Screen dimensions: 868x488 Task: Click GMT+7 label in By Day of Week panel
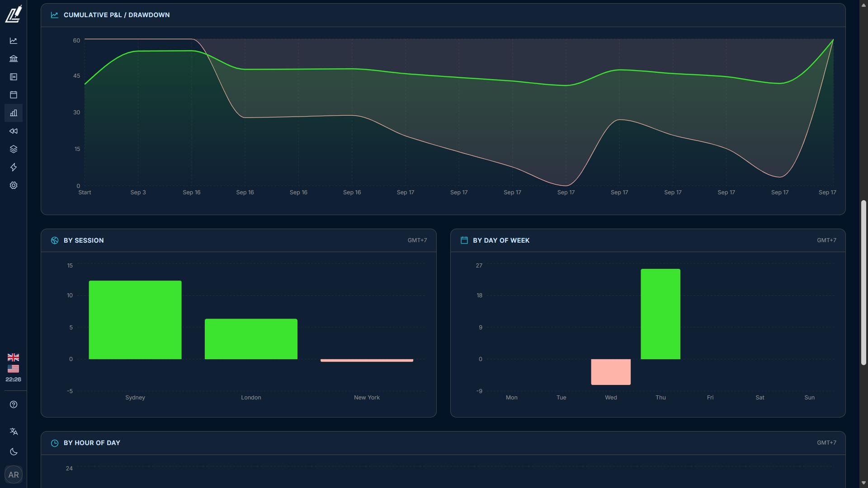tap(826, 240)
